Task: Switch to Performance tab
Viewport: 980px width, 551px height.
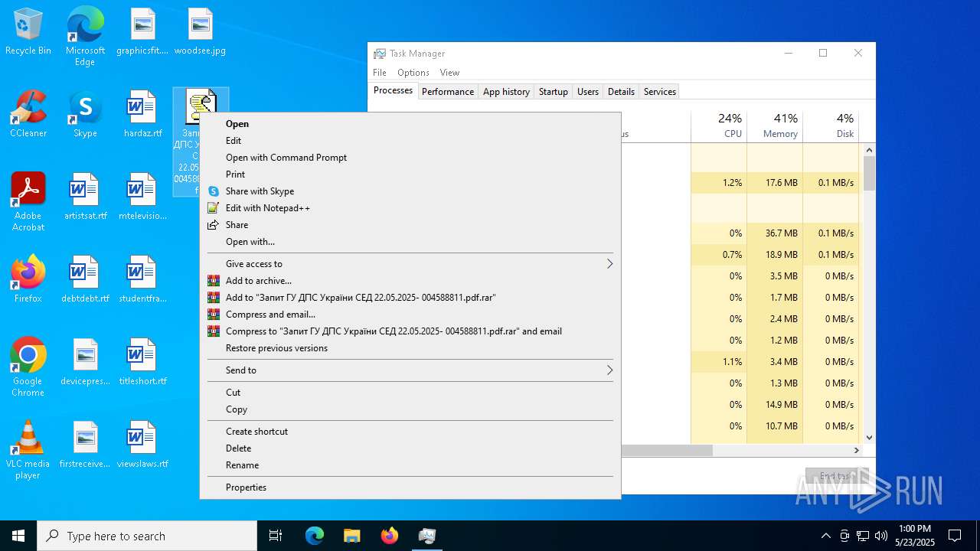Action: pyautogui.click(x=448, y=92)
